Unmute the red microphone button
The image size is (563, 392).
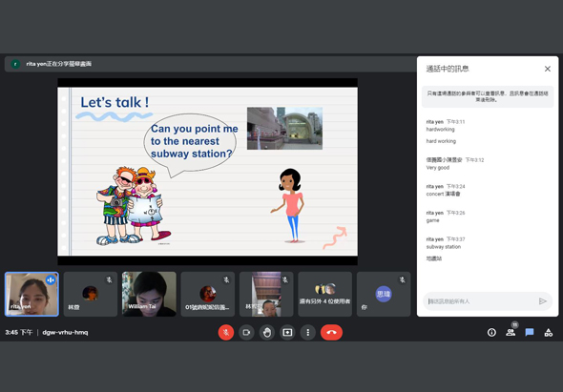click(x=226, y=333)
